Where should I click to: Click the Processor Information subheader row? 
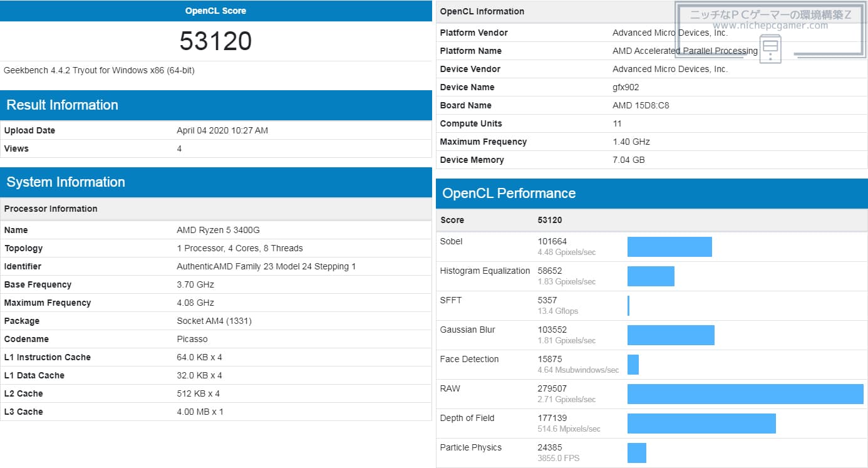pos(51,209)
